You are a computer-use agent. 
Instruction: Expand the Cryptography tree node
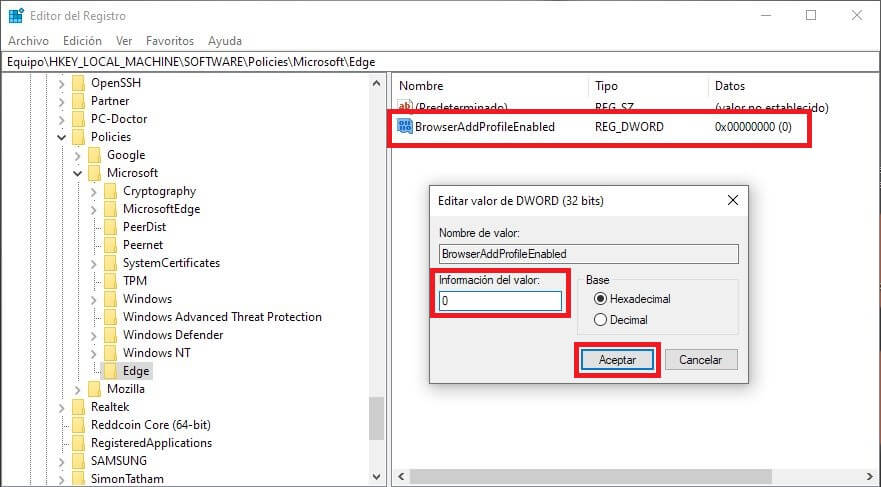coord(93,191)
